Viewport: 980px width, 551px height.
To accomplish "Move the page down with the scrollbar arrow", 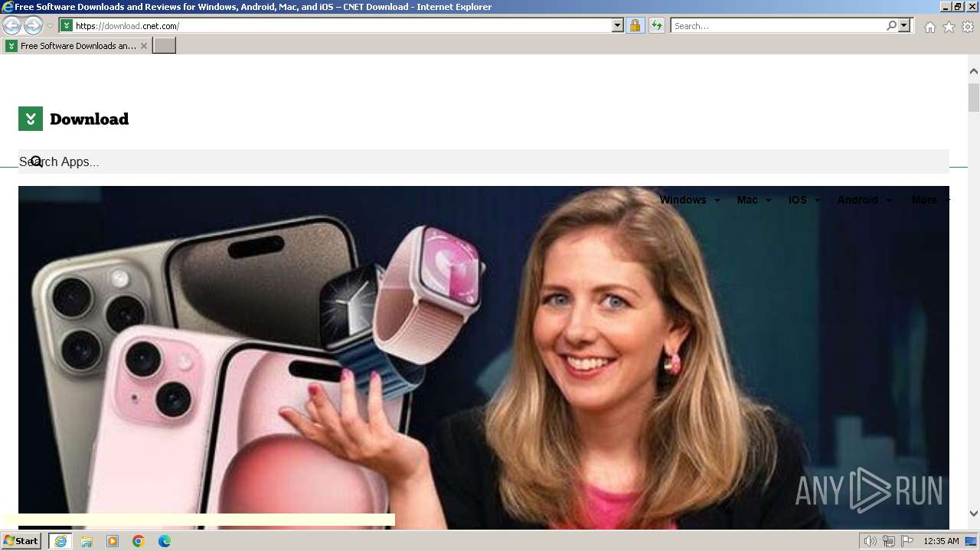I will point(974,514).
